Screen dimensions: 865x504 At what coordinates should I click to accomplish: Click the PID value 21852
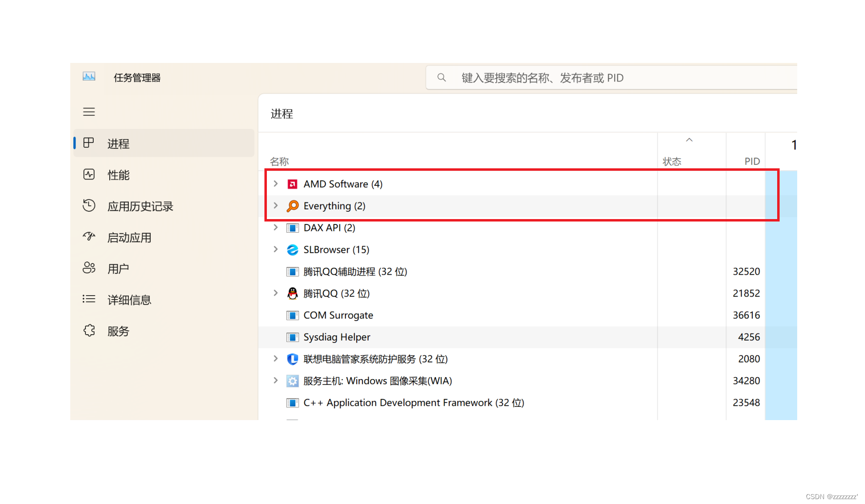point(746,294)
